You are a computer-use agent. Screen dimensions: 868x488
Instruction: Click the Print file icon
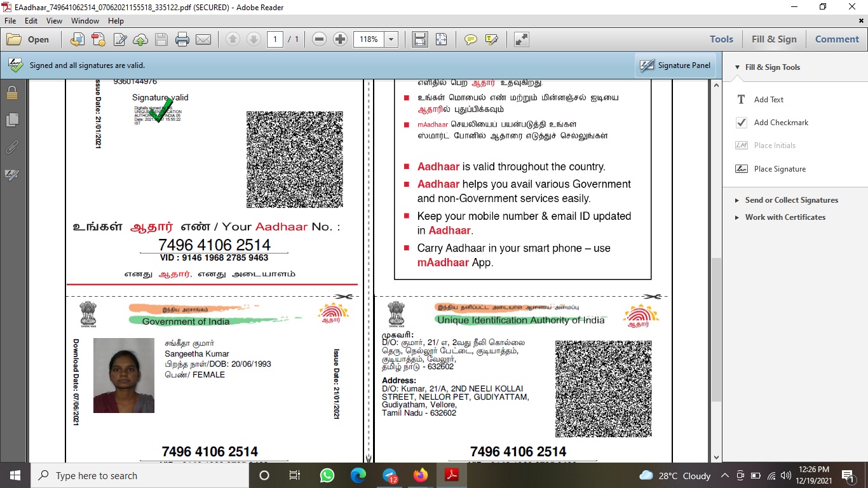(182, 39)
